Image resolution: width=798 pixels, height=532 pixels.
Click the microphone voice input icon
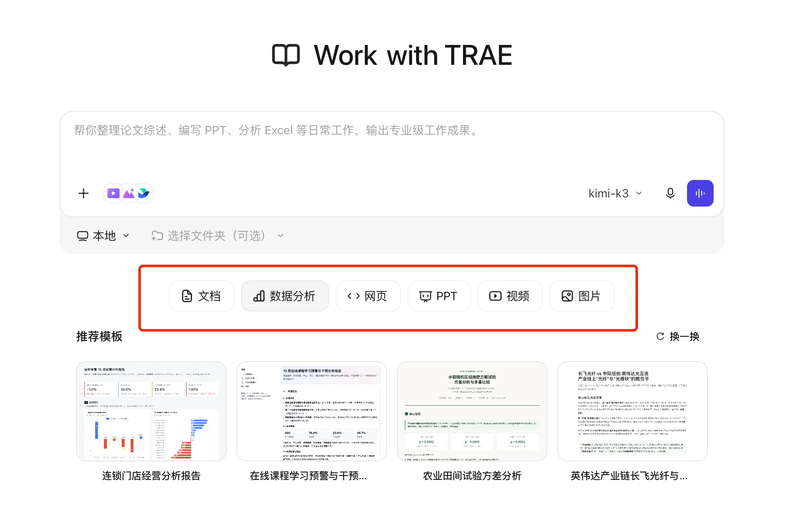pos(670,193)
